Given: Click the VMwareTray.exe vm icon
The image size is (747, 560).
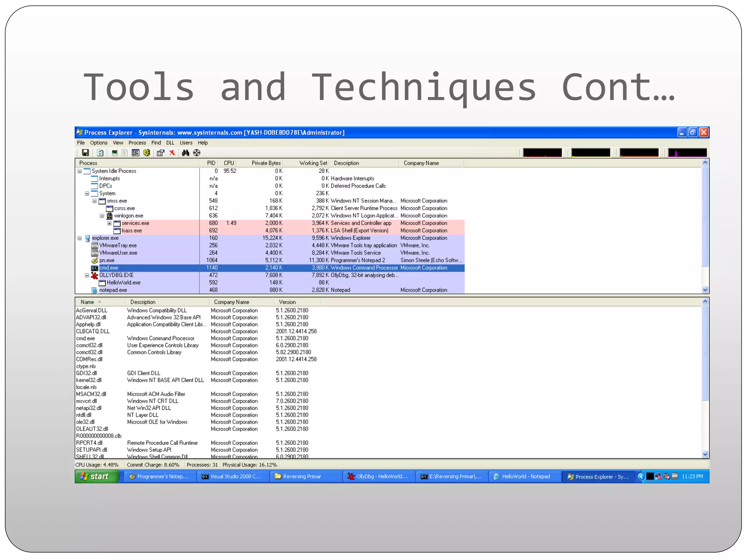Looking at the screenshot, I should click(x=95, y=246).
